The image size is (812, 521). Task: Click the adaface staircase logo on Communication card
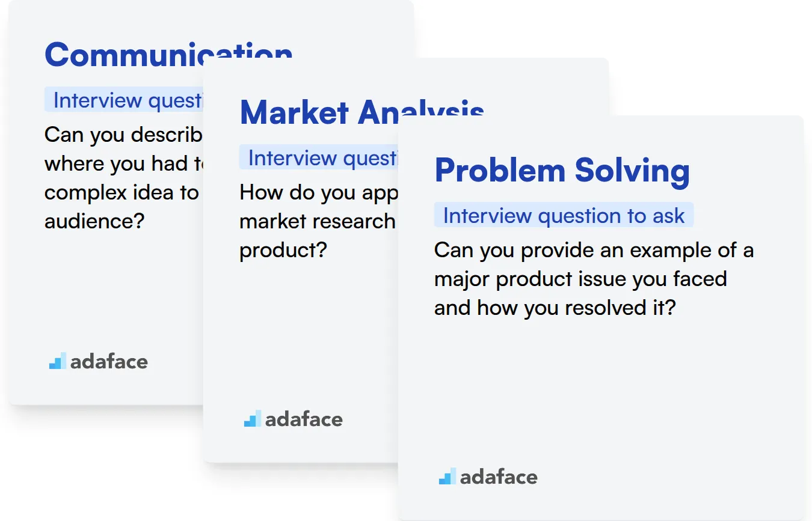(x=58, y=361)
